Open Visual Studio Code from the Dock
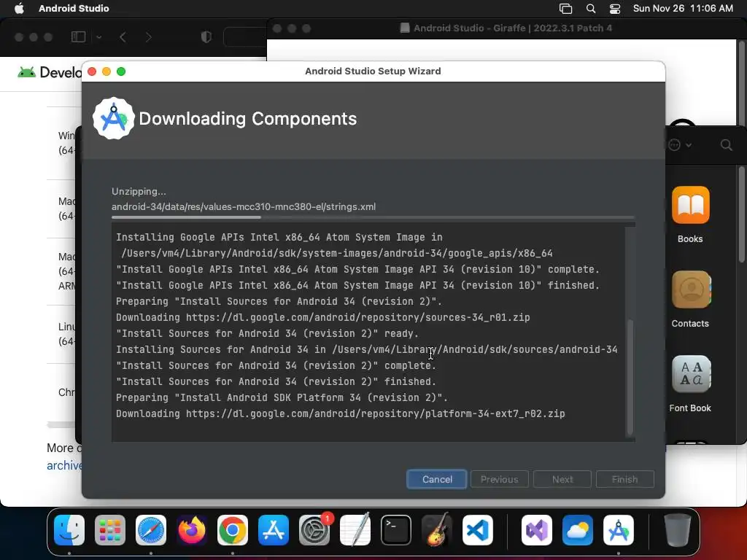 [x=478, y=530]
